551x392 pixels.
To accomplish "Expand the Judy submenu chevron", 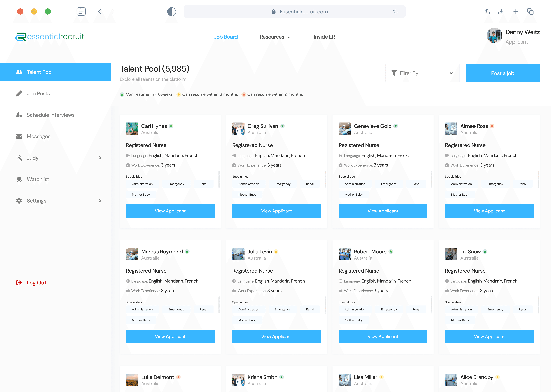I will tap(100, 158).
